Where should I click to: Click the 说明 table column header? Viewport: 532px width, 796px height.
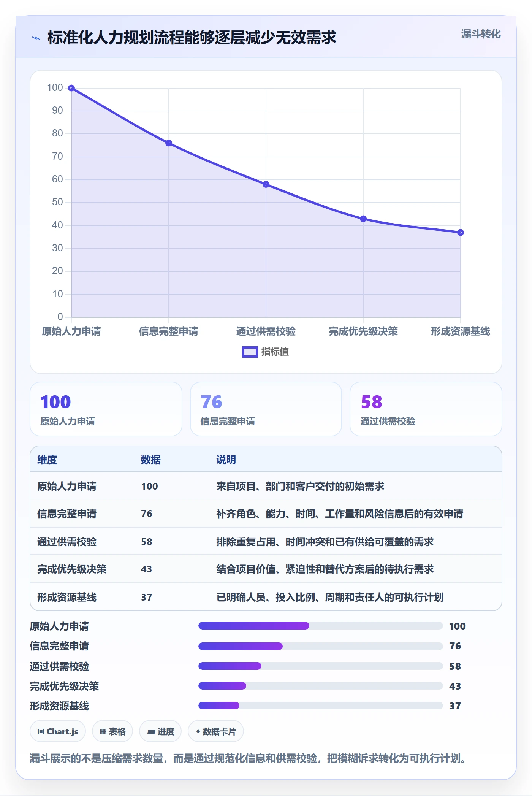pos(226,460)
